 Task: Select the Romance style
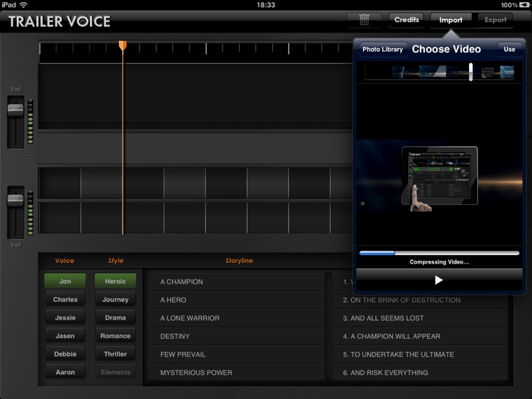click(116, 336)
